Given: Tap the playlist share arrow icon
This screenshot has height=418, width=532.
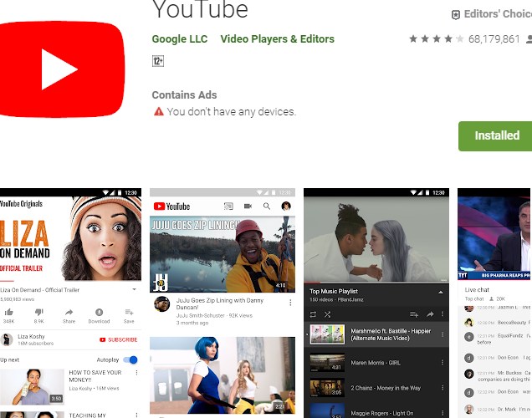Looking at the screenshot, I should (x=430, y=314).
